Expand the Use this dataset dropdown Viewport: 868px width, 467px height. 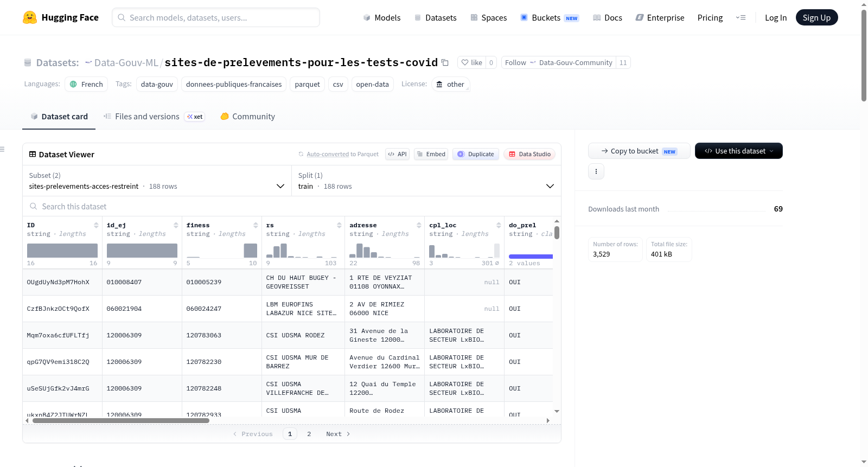tap(738, 151)
